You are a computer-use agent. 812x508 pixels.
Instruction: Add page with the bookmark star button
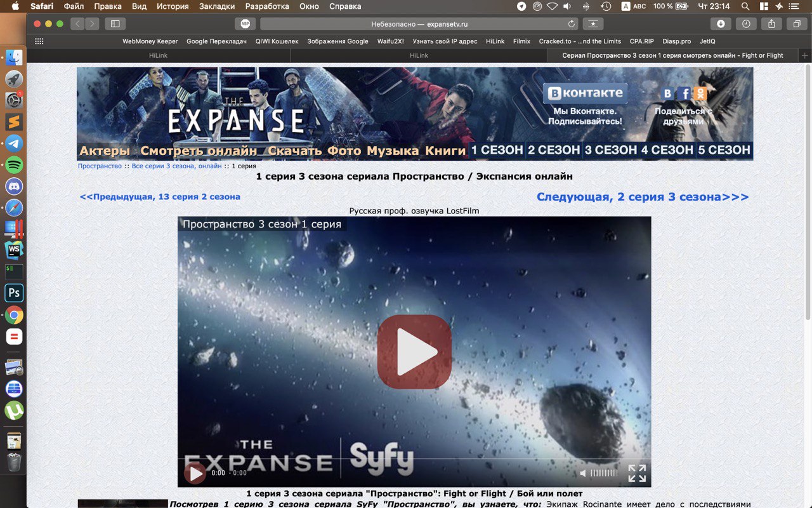point(593,23)
